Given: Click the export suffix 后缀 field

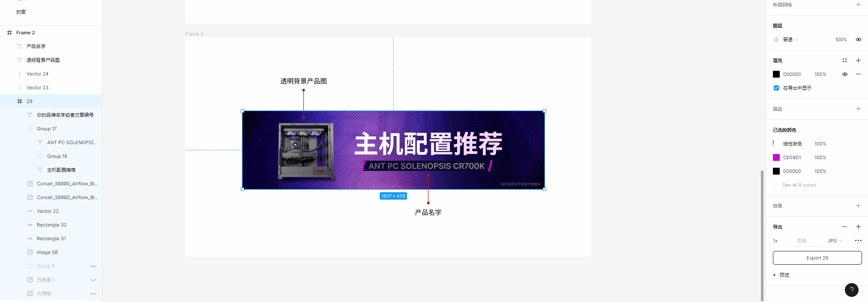Looking at the screenshot, I should (x=808, y=241).
